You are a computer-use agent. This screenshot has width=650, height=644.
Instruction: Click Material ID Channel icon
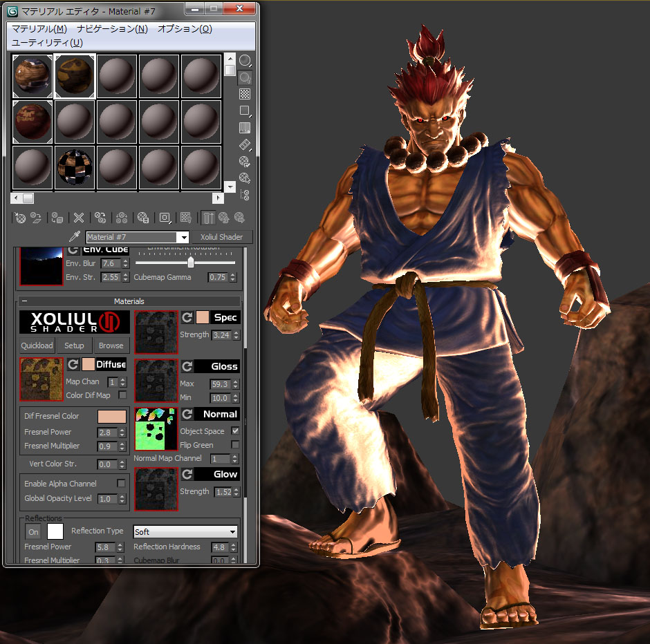click(x=165, y=218)
